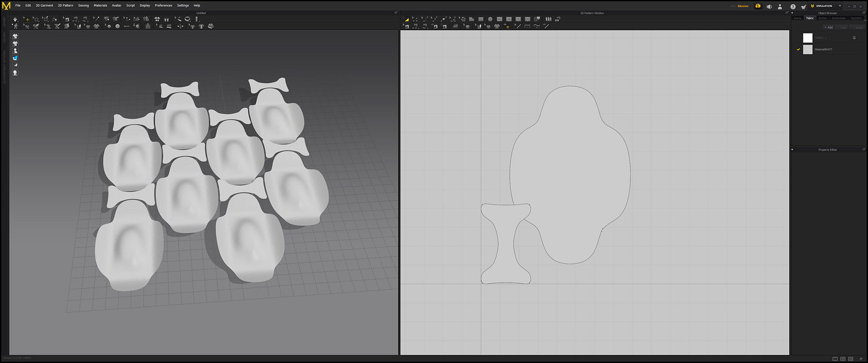Viewport: 868px width, 363px height.
Task: Open the Sewing menu
Action: click(x=83, y=5)
